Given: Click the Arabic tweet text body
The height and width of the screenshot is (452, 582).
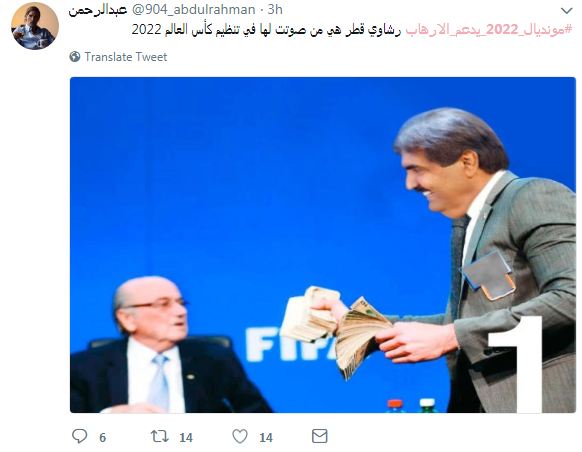Looking at the screenshot, I should pyautogui.click(x=266, y=29).
